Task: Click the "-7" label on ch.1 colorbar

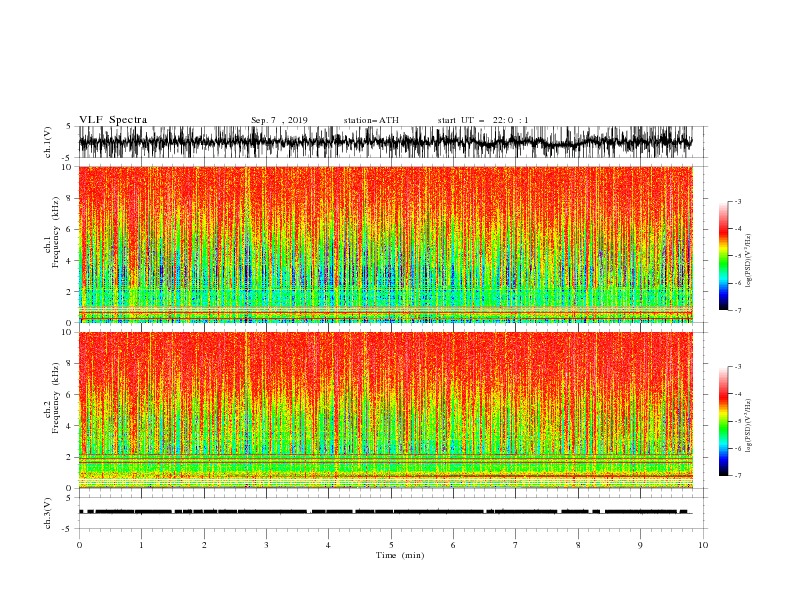Action: click(x=738, y=310)
